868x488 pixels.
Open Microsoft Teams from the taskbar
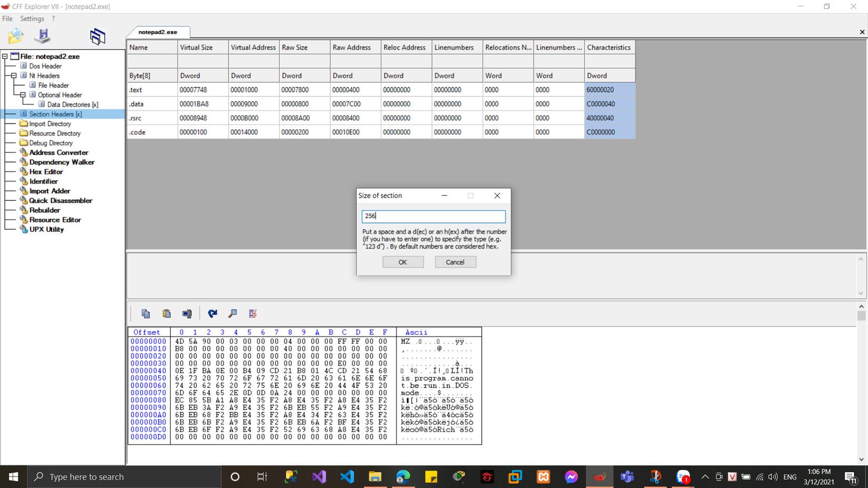pyautogui.click(x=627, y=477)
